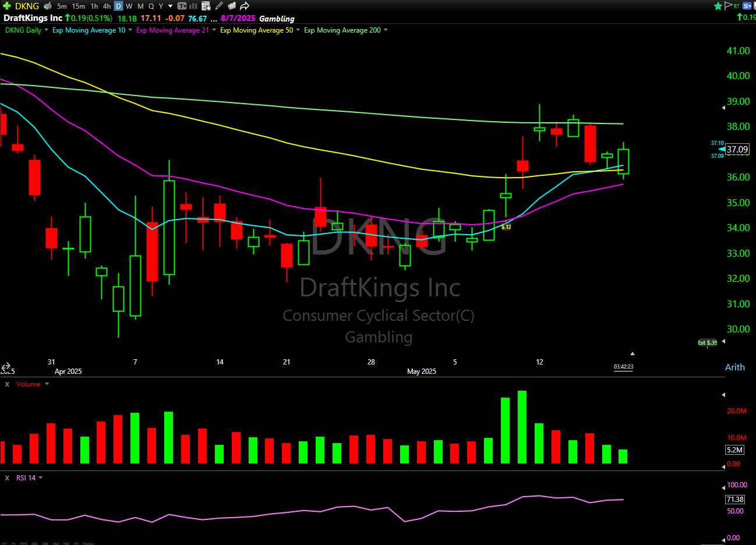Open DKNG Daily price plot dropdown

[x=46, y=30]
